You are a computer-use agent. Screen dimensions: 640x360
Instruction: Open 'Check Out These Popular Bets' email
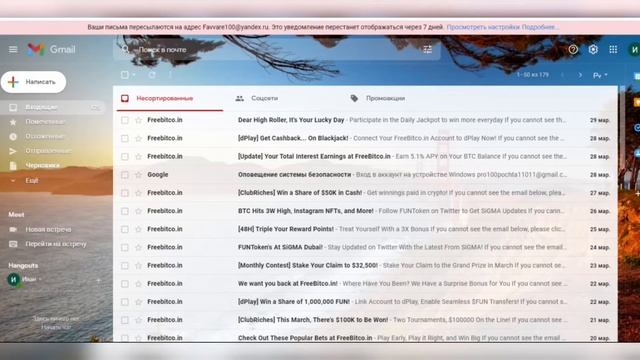click(x=365, y=337)
